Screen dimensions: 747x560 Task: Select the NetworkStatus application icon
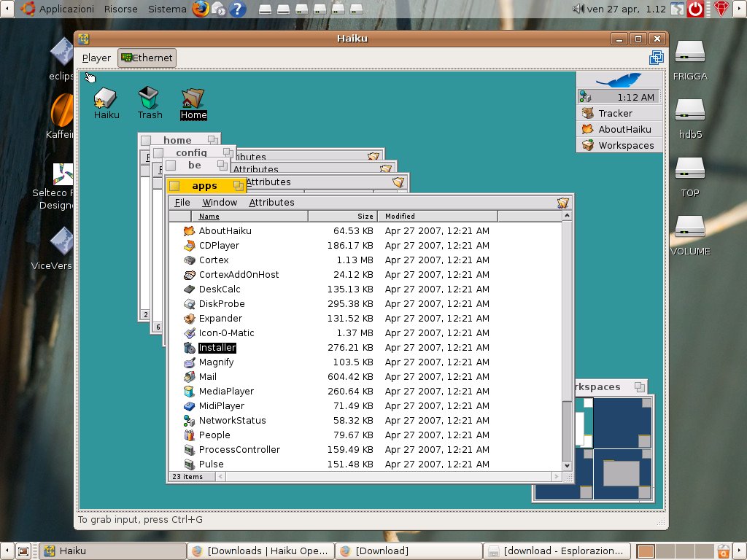[x=189, y=421]
